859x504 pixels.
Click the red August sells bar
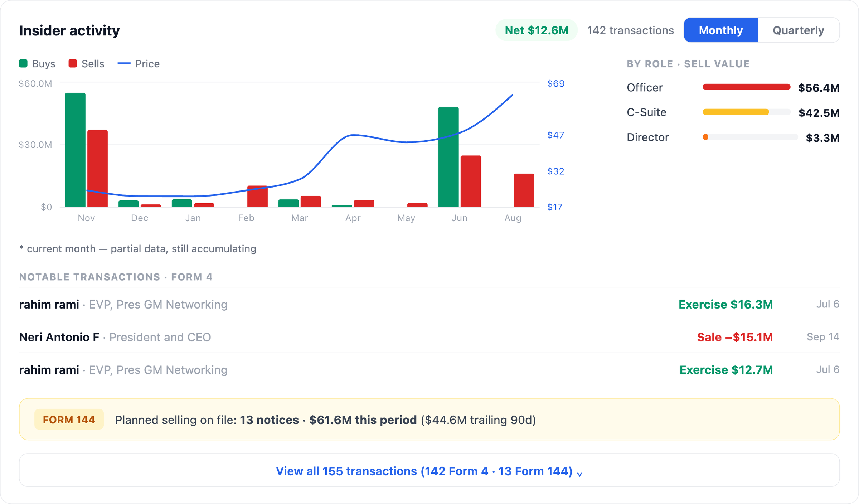pyautogui.click(x=524, y=190)
